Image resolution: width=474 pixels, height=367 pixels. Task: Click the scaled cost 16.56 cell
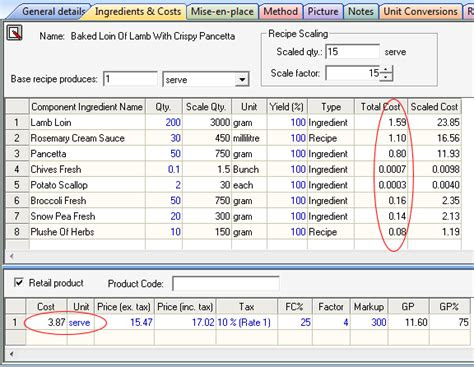point(434,138)
